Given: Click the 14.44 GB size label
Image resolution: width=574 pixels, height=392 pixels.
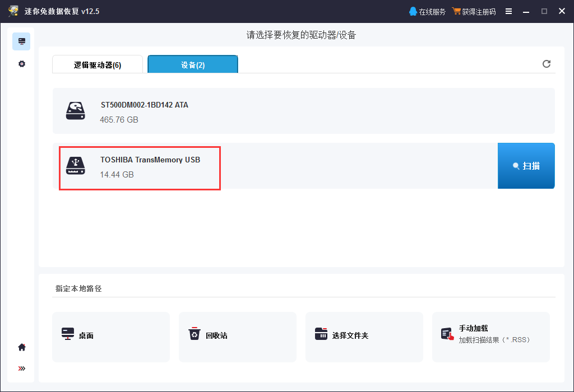Looking at the screenshot, I should coord(117,175).
